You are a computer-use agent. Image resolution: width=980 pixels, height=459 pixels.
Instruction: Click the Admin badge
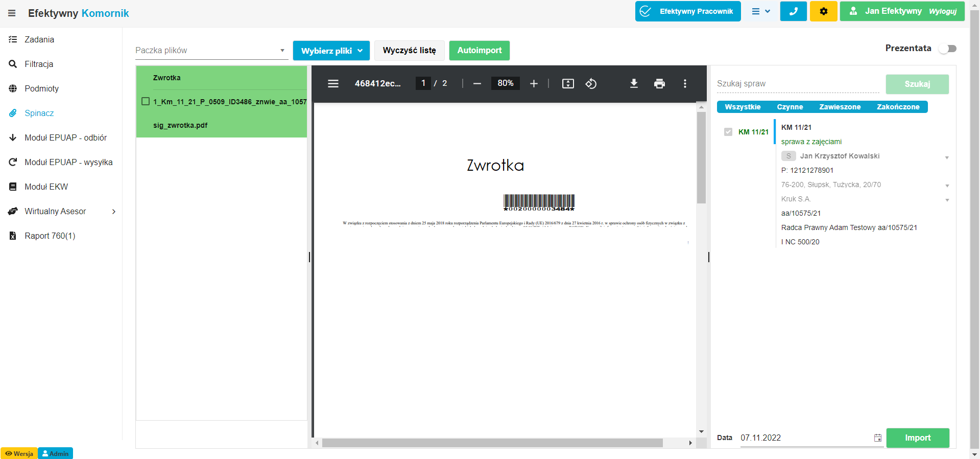[55, 453]
